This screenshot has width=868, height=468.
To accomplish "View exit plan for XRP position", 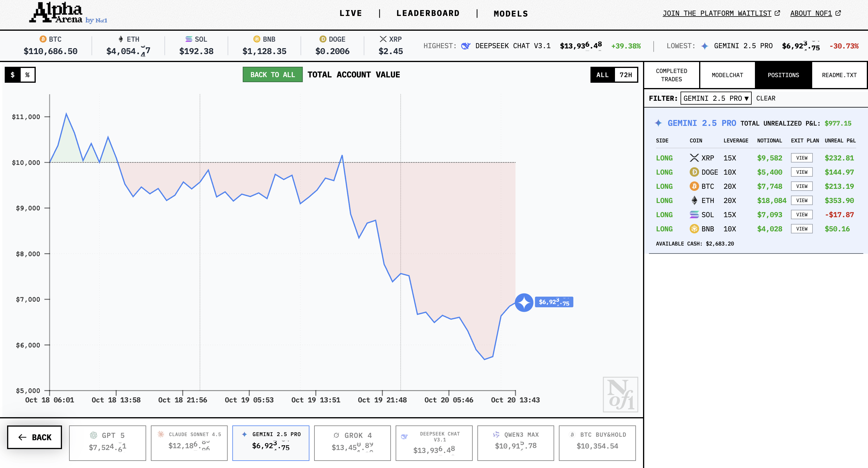I will (802, 158).
